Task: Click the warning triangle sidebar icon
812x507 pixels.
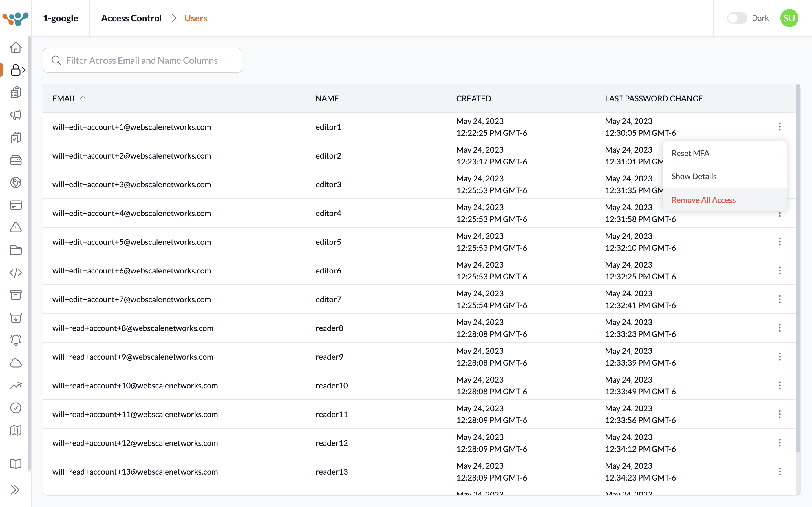Action: [16, 227]
